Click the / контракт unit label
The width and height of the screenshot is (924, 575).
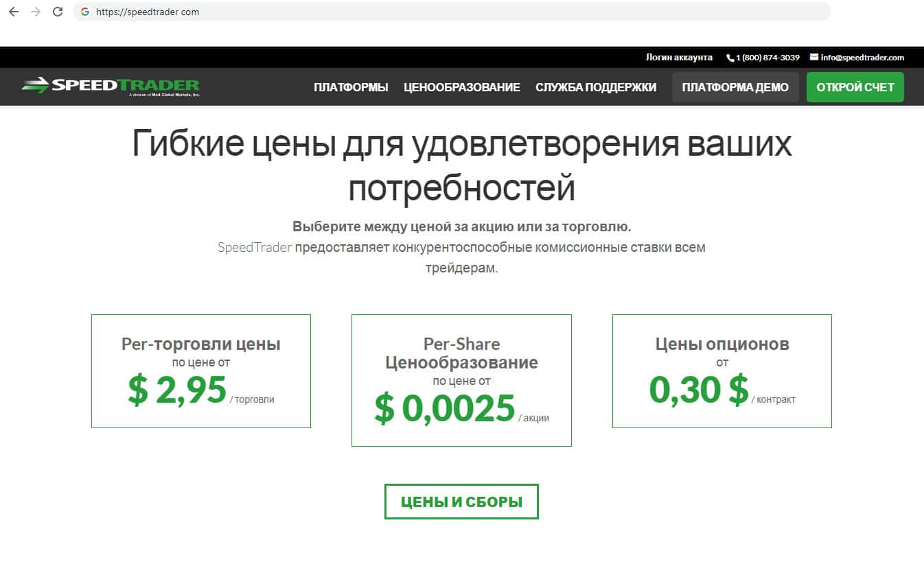tap(774, 399)
